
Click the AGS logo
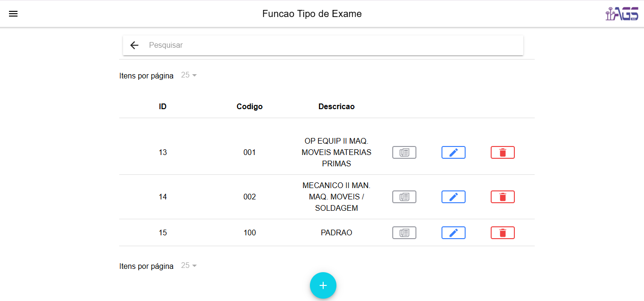click(x=622, y=14)
